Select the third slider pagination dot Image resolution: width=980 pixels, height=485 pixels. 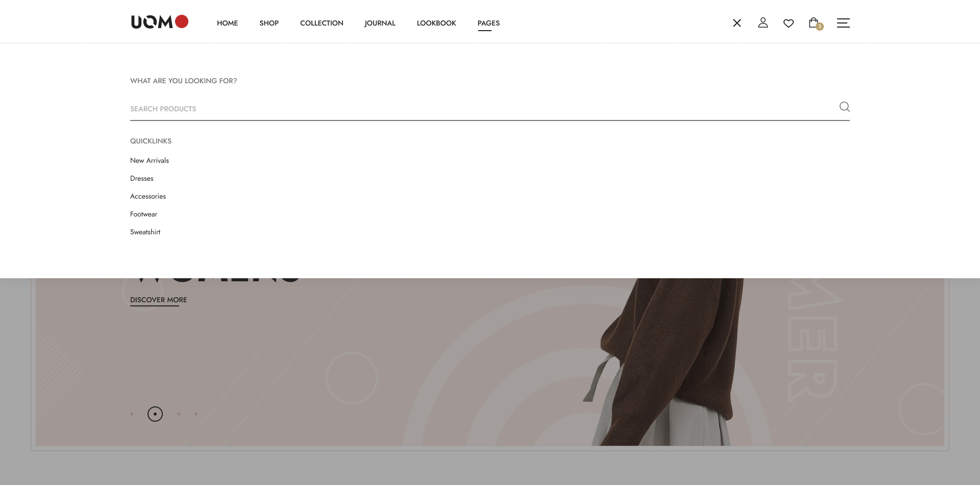tap(179, 414)
